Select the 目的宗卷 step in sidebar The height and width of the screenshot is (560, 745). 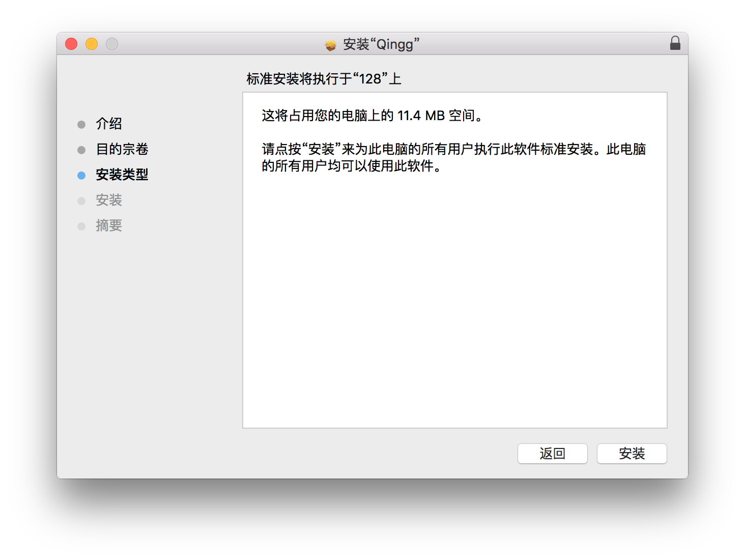122,149
